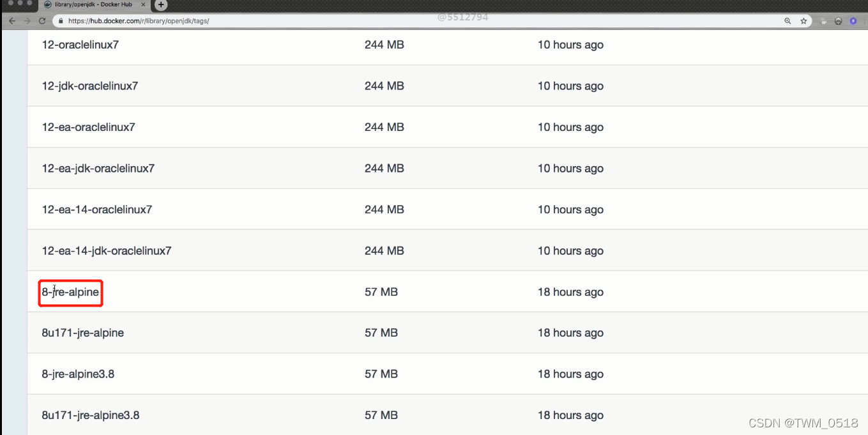This screenshot has height=435, width=868.
Task: Select the 12-ea-jdk-oraclelinux7 tag name
Action: pos(98,168)
